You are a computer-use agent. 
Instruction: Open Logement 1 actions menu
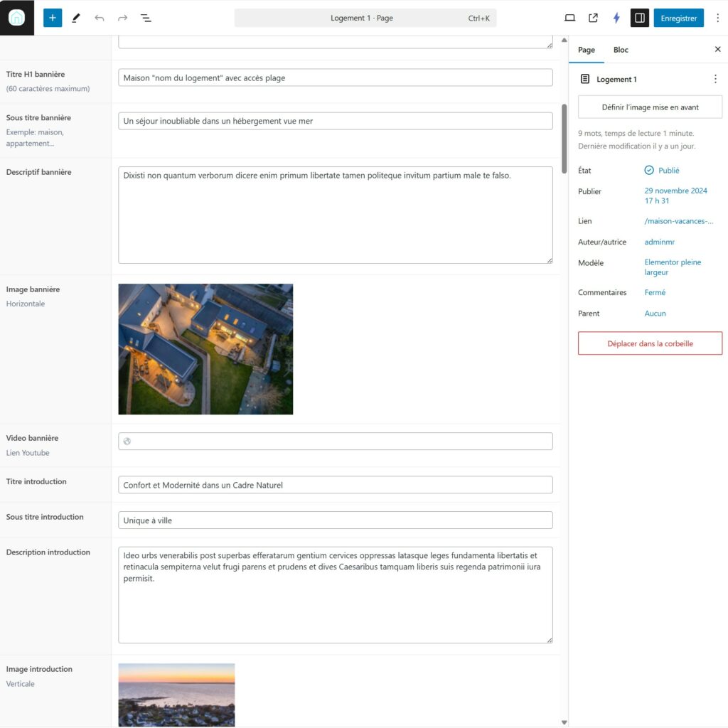[715, 79]
